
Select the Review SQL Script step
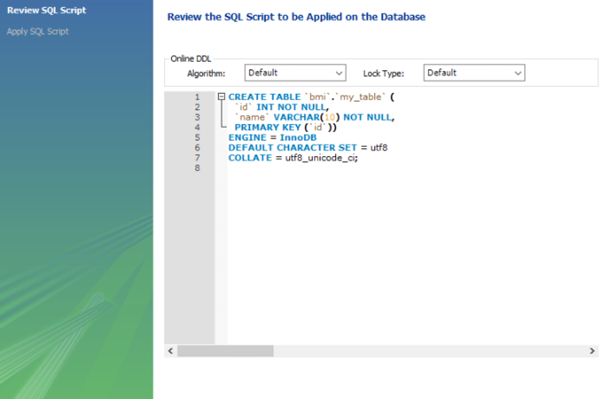pyautogui.click(x=46, y=10)
